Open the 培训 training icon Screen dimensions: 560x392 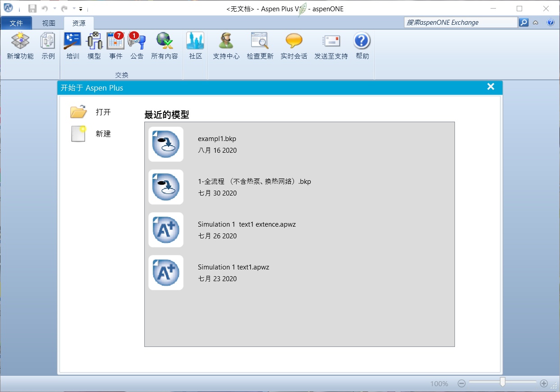73,41
